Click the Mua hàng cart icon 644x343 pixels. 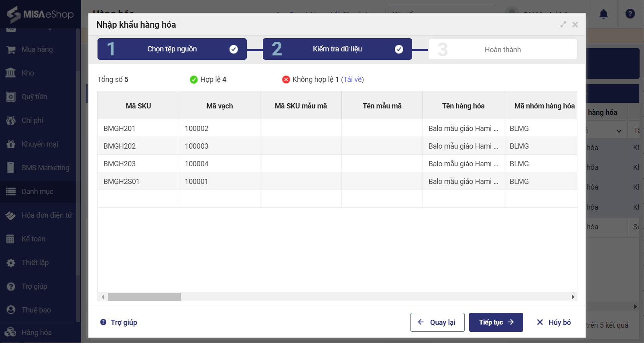11,50
